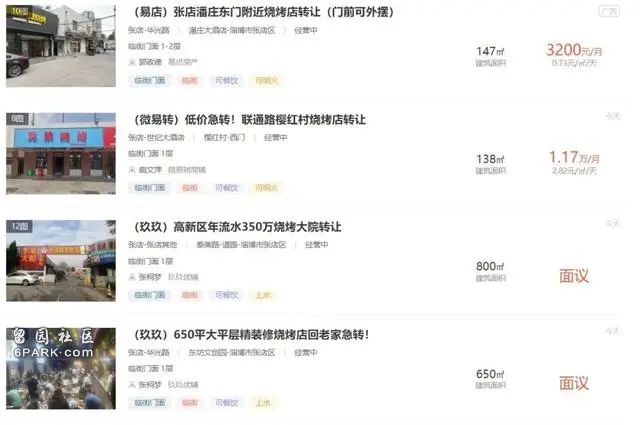This screenshot has width=640, height=425.
Task: Select the 临街门面 tag on the first listing
Action: tap(149, 81)
